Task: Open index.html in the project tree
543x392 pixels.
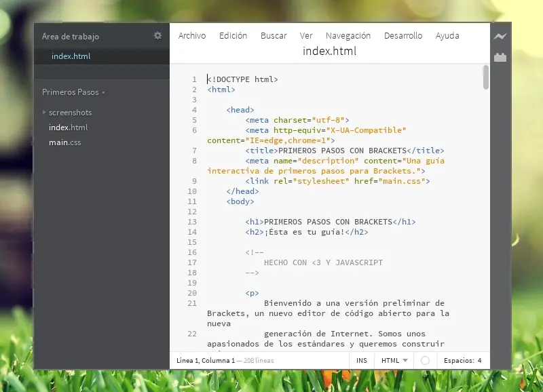Action: click(x=69, y=128)
